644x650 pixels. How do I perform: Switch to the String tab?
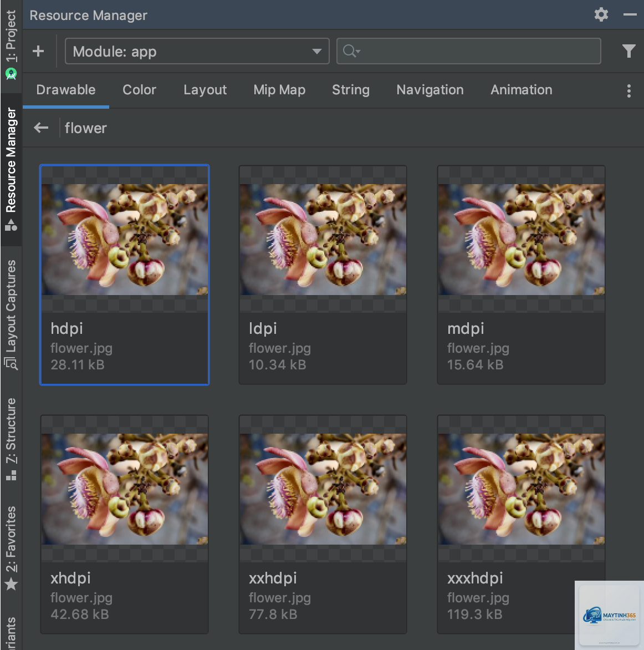tap(351, 90)
